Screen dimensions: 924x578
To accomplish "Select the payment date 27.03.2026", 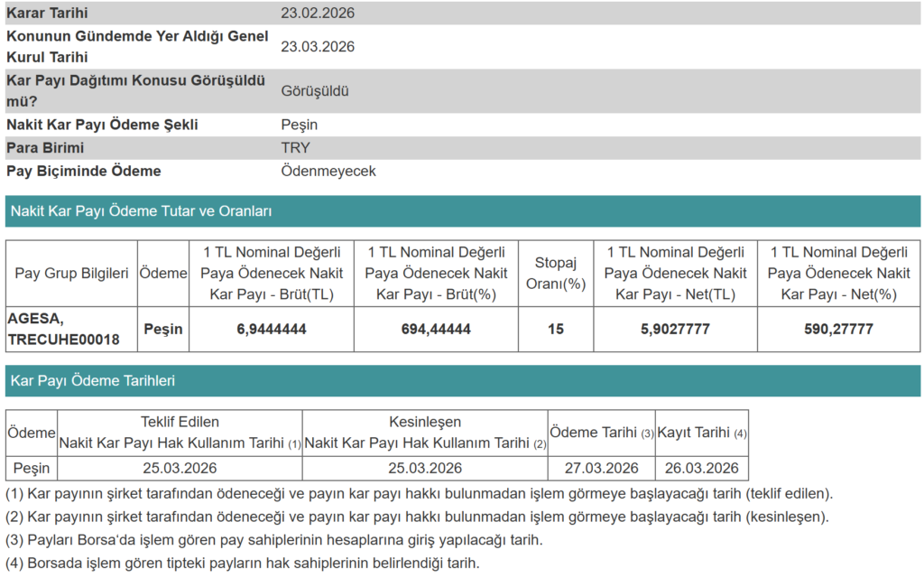I will (601, 468).
